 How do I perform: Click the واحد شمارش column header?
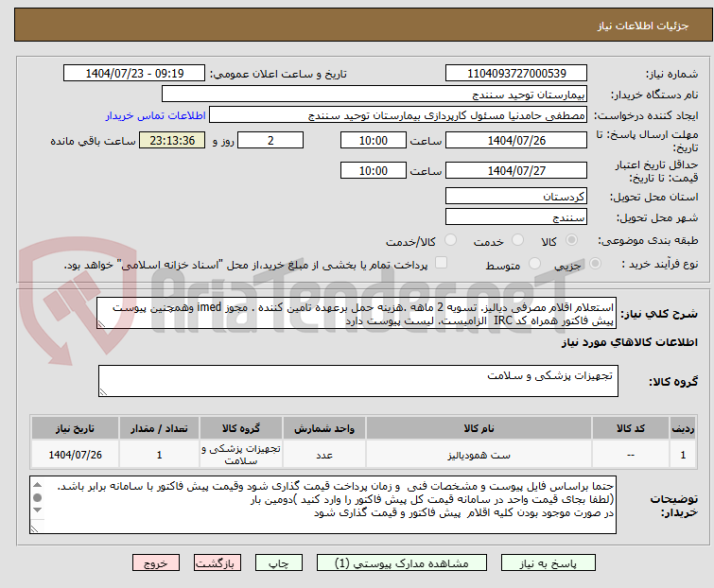pyautogui.click(x=324, y=428)
